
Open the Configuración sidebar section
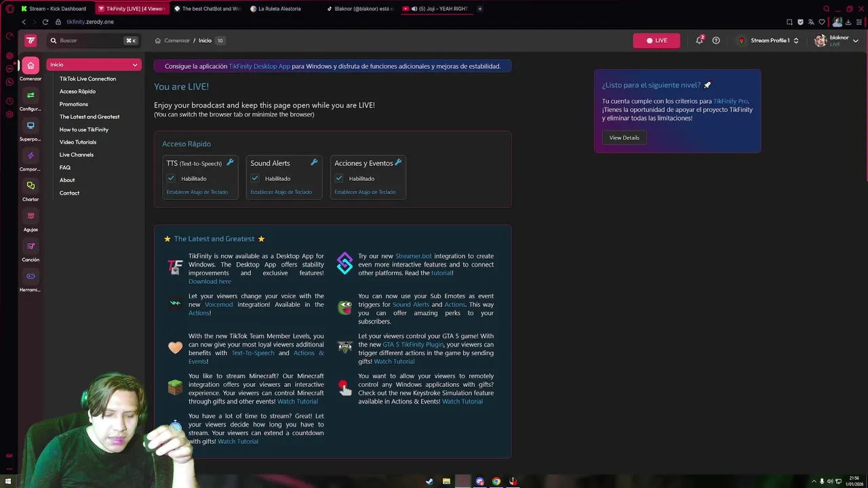31,96
